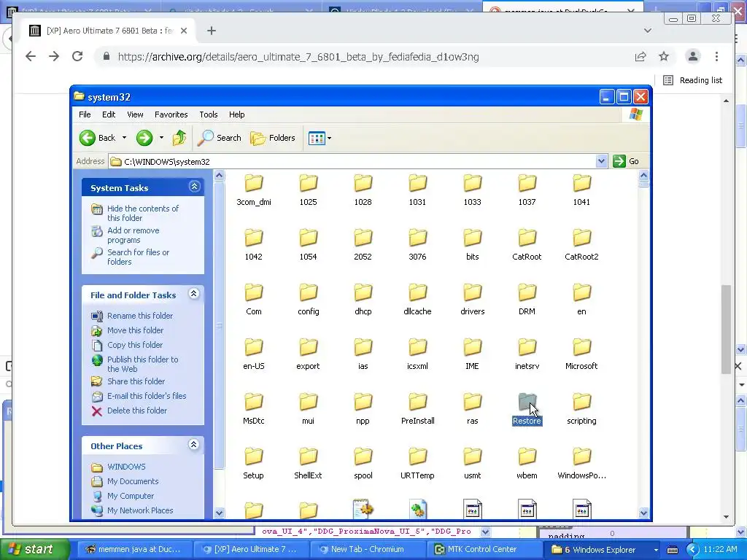The height and width of the screenshot is (560, 747).
Task: Open the 3com_dmi folder
Action: (253, 190)
